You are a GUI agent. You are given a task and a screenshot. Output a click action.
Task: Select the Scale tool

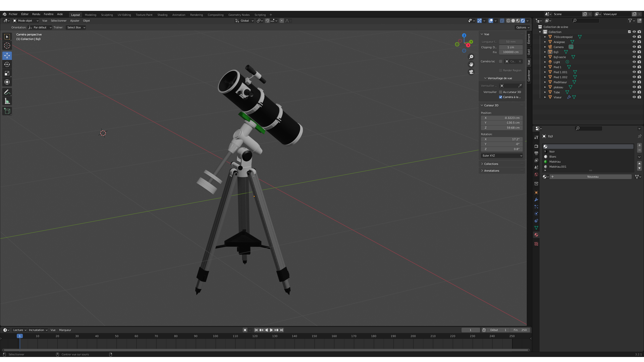click(x=7, y=73)
